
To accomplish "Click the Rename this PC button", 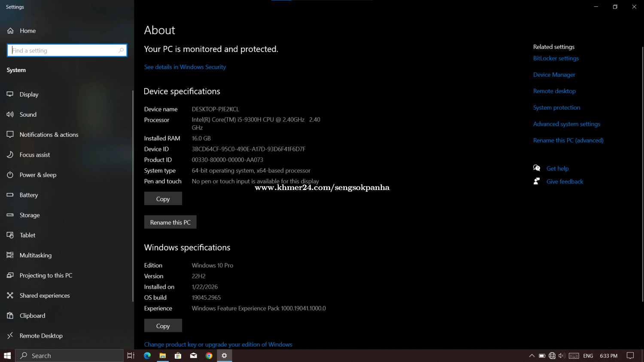I will click(x=170, y=222).
